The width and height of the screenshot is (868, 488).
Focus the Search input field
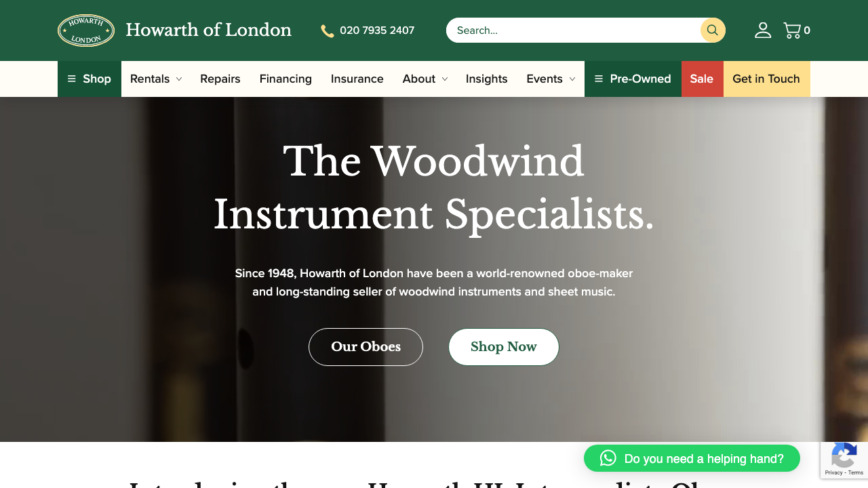coord(573,30)
